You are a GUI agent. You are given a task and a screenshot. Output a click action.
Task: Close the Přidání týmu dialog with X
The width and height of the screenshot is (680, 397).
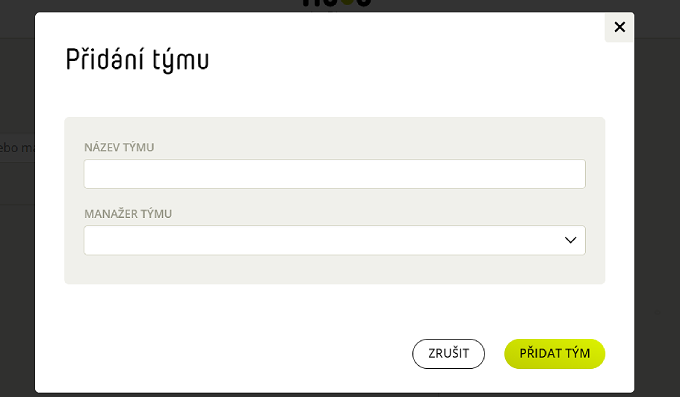[x=619, y=27]
